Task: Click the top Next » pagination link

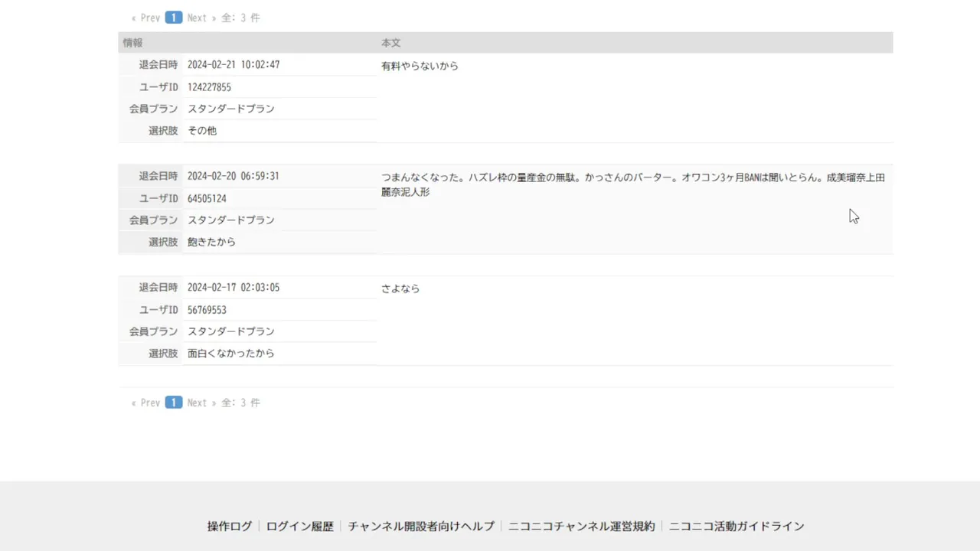Action: click(x=202, y=18)
